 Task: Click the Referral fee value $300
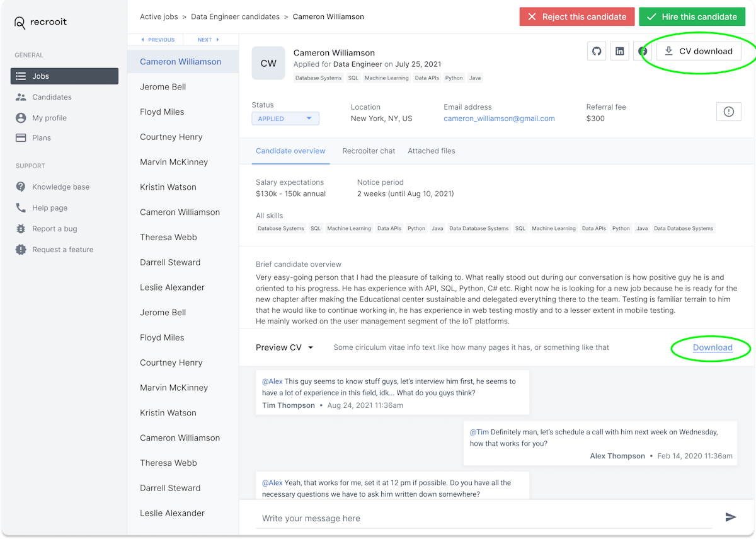[595, 119]
